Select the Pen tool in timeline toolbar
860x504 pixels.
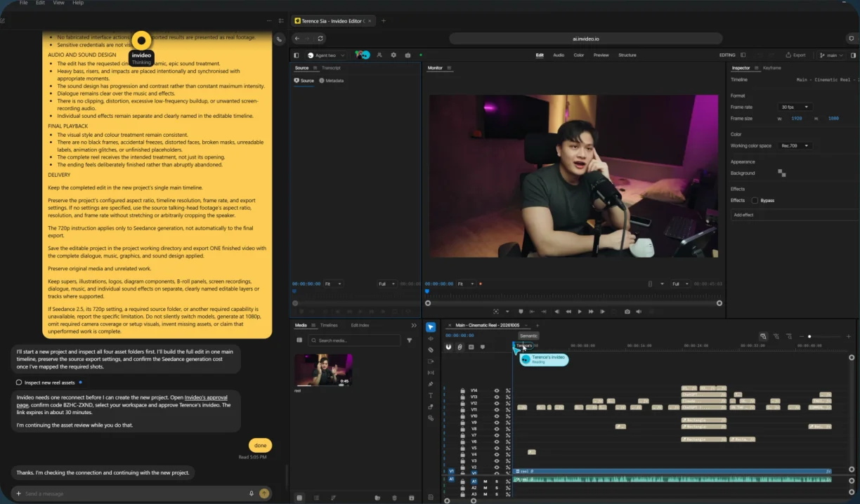click(431, 383)
